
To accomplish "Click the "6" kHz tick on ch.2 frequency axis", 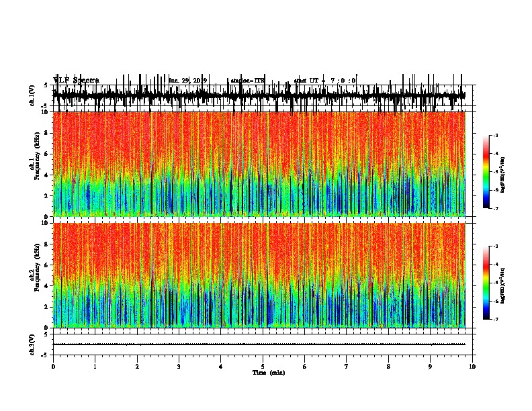I will [x=47, y=265].
